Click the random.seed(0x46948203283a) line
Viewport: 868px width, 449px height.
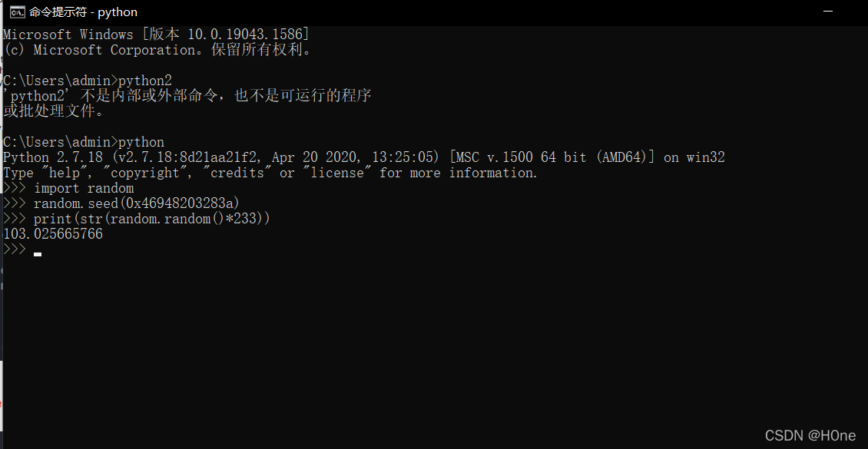click(121, 203)
